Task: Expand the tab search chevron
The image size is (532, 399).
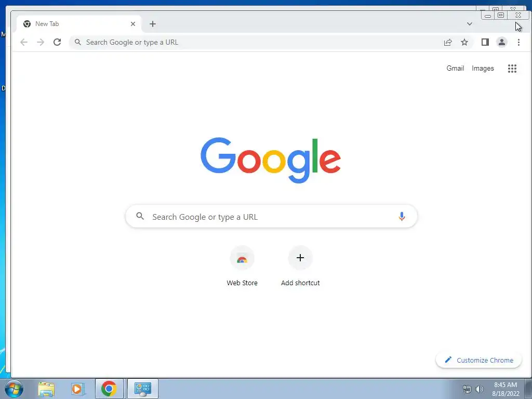Action: 470,24
